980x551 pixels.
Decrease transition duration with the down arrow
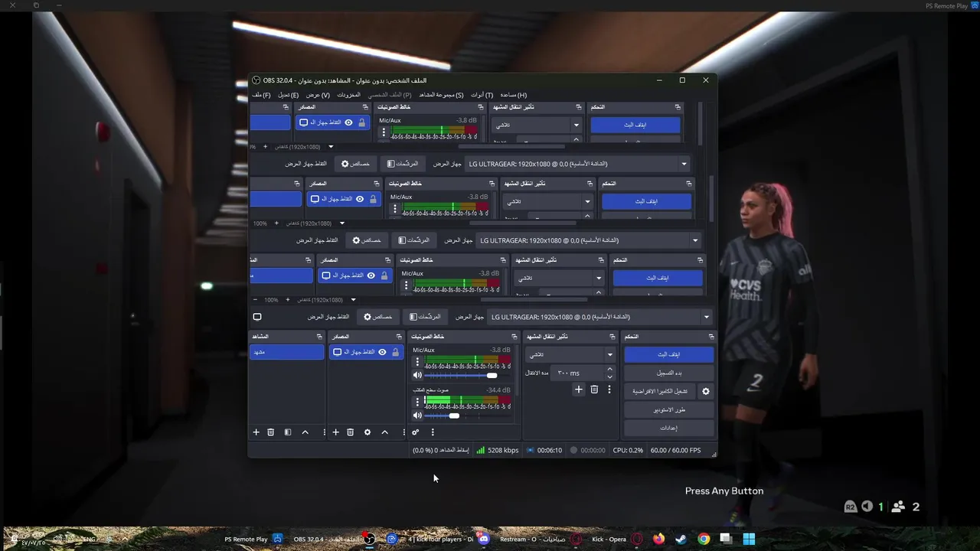tap(609, 377)
